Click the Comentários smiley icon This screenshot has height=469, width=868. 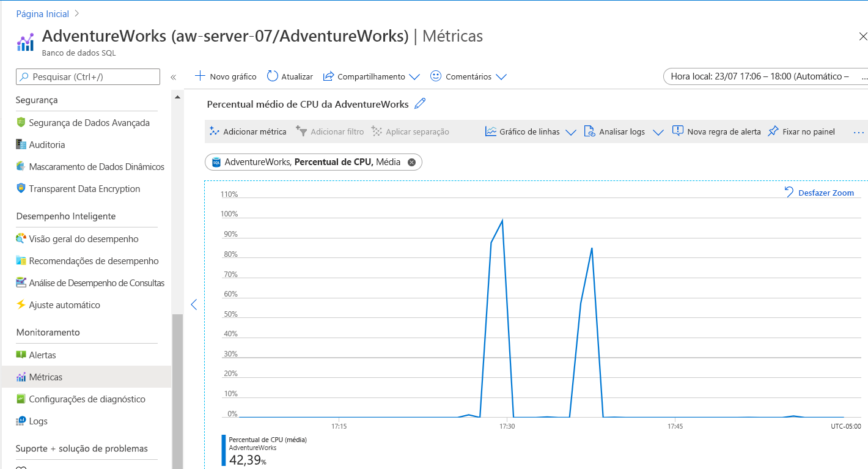(x=436, y=76)
